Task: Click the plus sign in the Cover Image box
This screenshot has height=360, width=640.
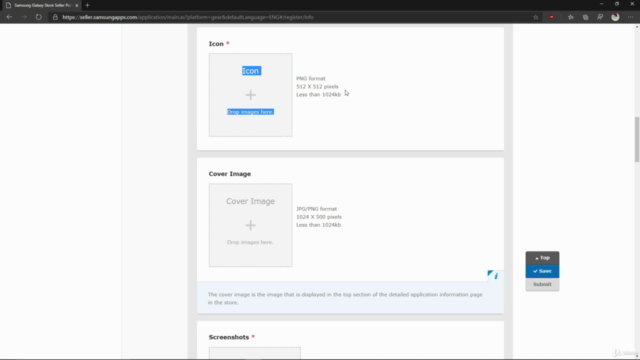Action: 251,225
